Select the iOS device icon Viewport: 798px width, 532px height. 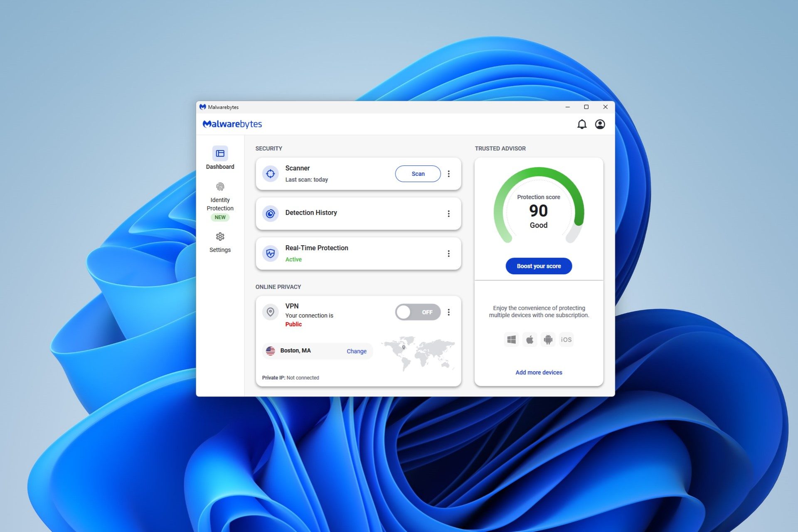(566, 340)
